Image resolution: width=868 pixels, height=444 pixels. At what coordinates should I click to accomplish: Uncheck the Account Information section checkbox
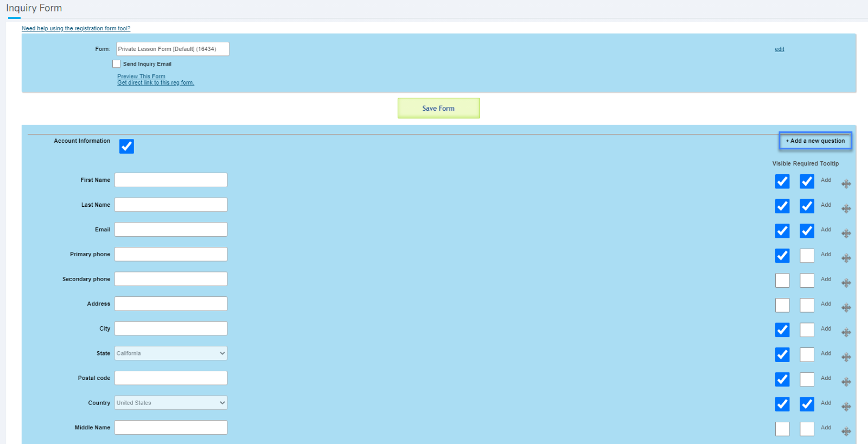pyautogui.click(x=126, y=147)
